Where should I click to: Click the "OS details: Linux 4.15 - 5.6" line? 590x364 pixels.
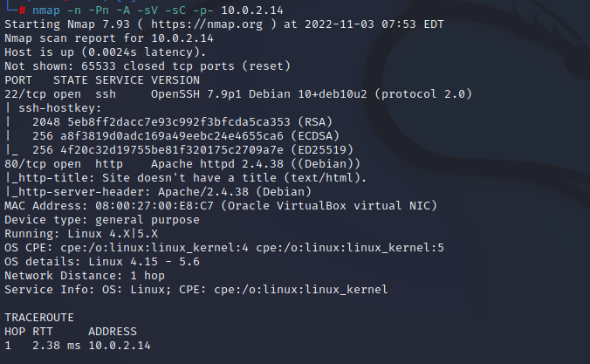[102, 261]
